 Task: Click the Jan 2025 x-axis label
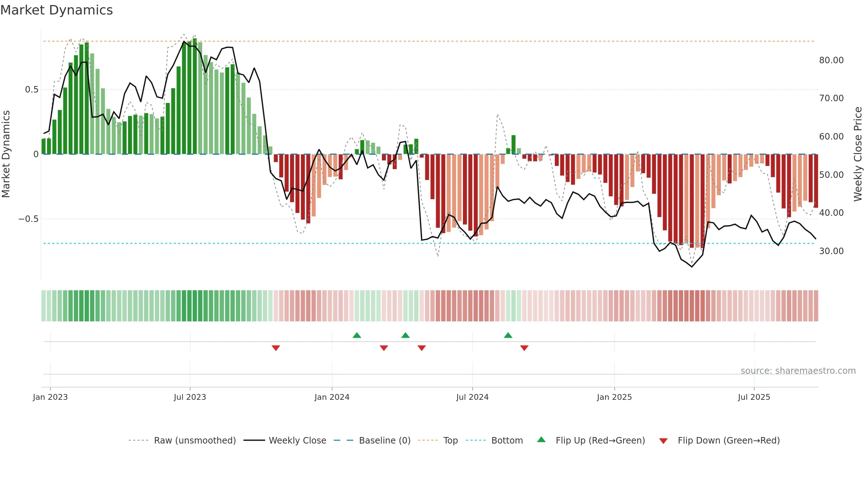[614, 397]
